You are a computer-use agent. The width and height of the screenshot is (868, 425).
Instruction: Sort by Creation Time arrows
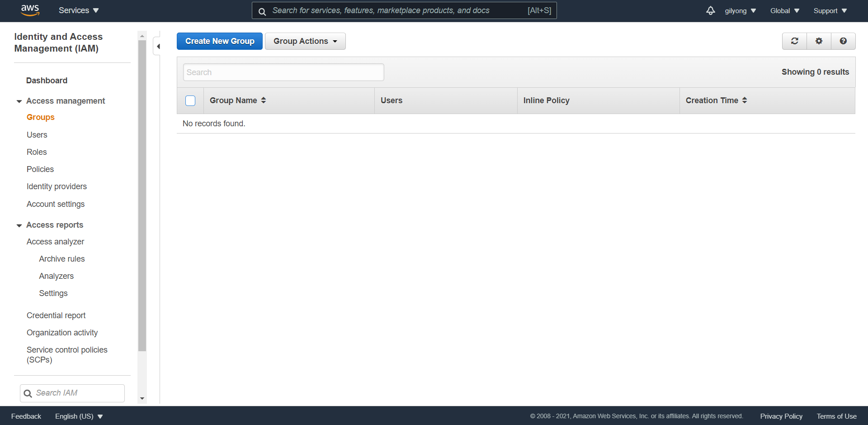745,100
